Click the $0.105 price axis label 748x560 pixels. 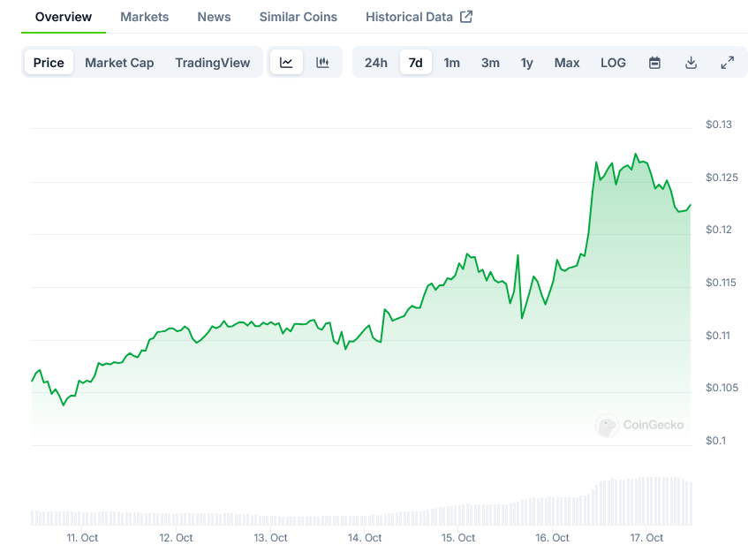[x=722, y=388]
